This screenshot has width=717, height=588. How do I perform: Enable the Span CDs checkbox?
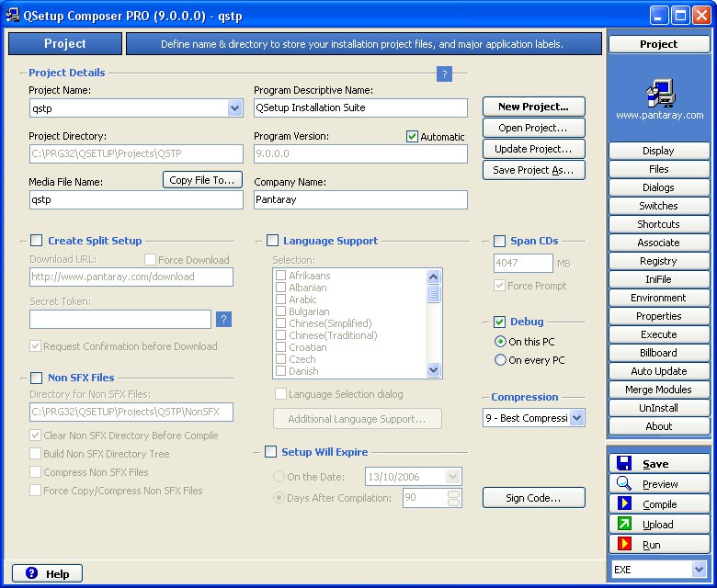(499, 241)
